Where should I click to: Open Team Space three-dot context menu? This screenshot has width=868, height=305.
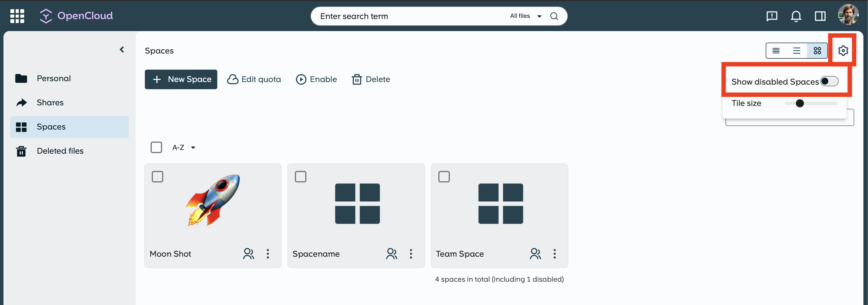(554, 254)
